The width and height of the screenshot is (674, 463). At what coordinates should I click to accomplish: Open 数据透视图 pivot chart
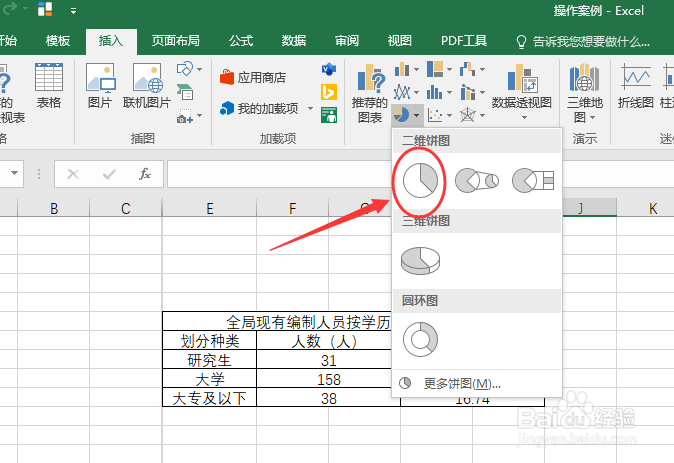(x=521, y=91)
